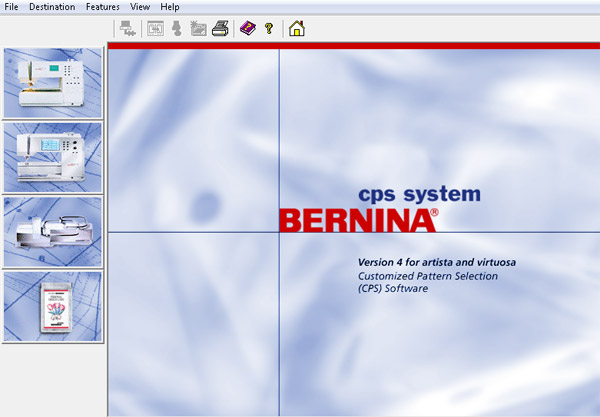Open the purple help book icon
The image size is (600, 417).
[248, 29]
